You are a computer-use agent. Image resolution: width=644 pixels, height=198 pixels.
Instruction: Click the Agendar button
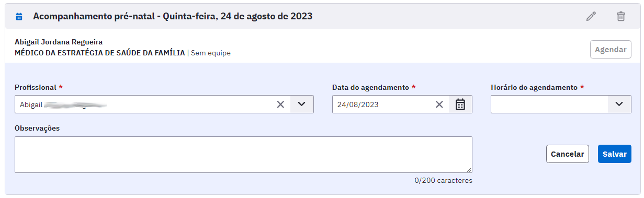click(x=611, y=50)
